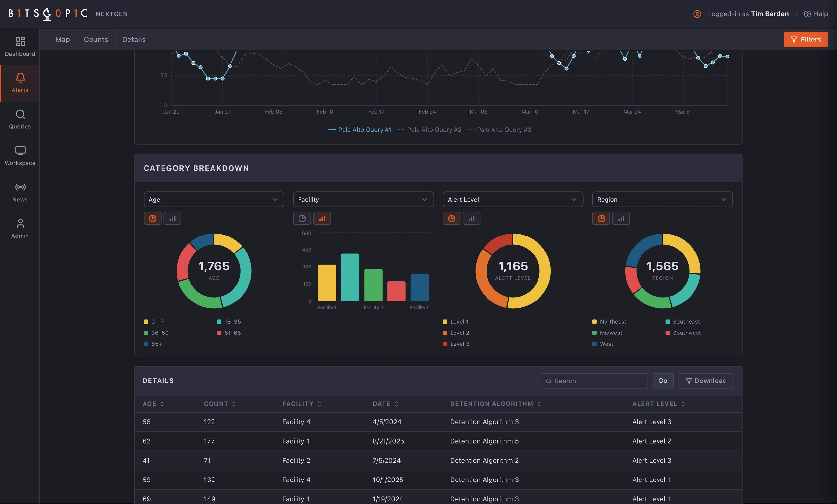Viewport: 837px width, 504px height.
Task: Click the user profile avatar icon
Action: point(697,14)
